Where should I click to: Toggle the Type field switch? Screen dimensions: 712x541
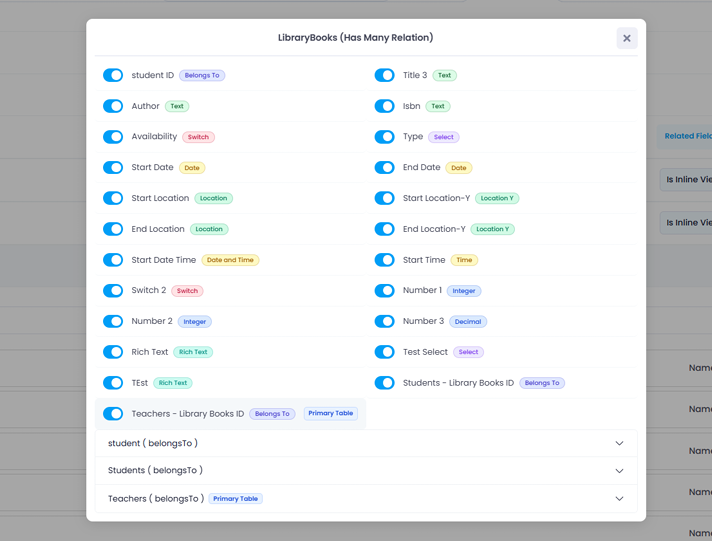pos(385,137)
